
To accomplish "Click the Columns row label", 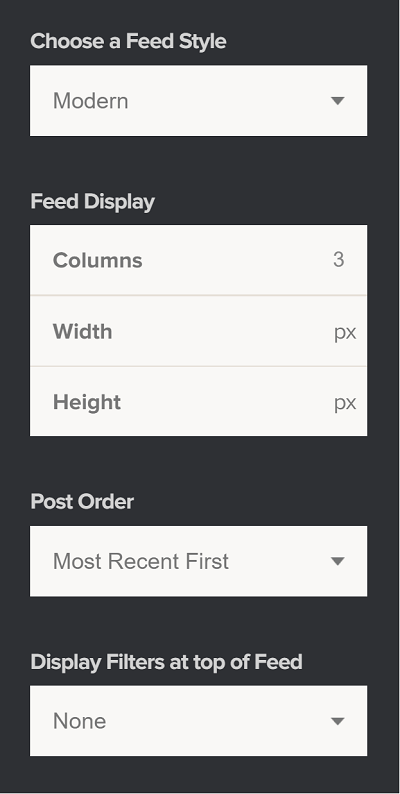I will 98,260.
